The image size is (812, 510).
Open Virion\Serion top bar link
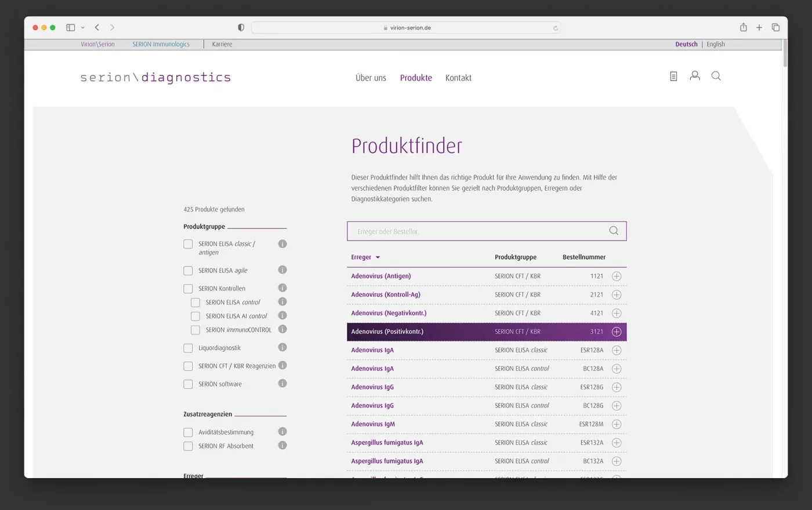coord(97,44)
